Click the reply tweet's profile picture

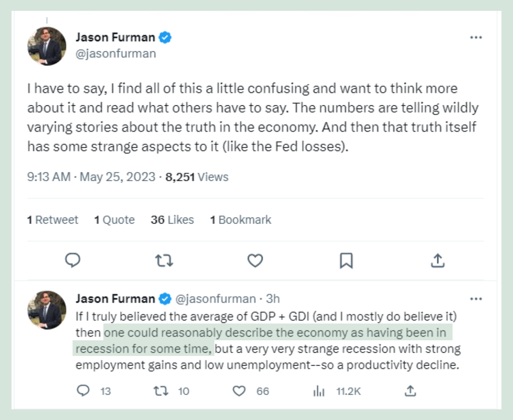pyautogui.click(x=47, y=310)
